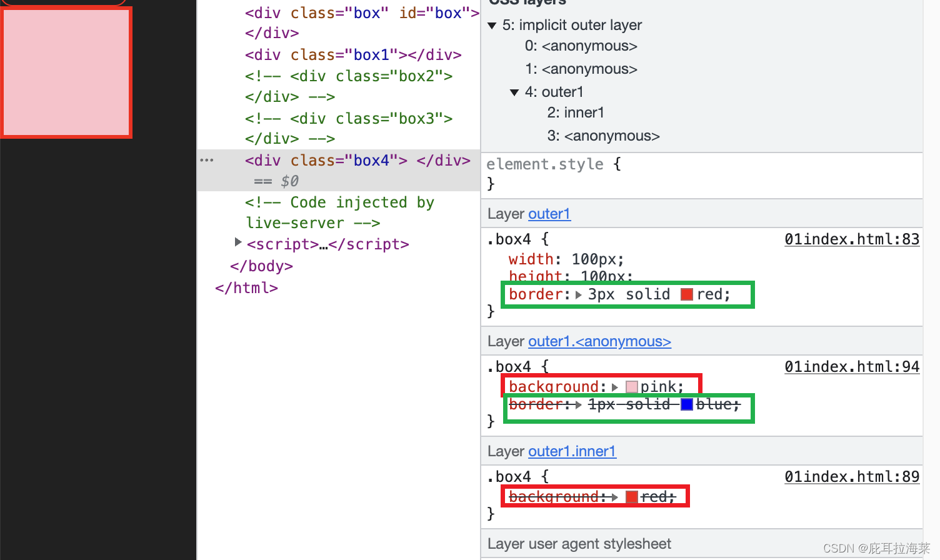This screenshot has height=560, width=940.
Task: Select the '5: implicit outer layer' entry
Action: pyautogui.click(x=572, y=25)
